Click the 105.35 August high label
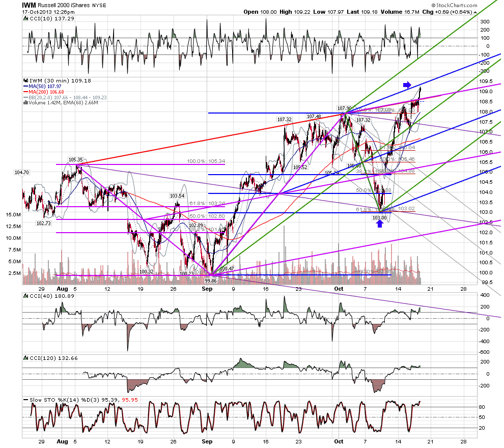Image resolution: width=504 pixels, height=448 pixels. click(75, 160)
